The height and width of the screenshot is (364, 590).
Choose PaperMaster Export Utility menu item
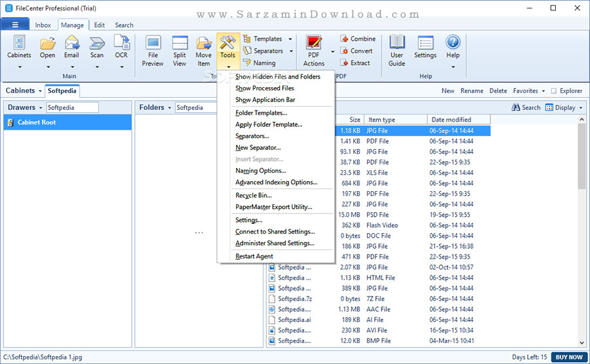coord(274,208)
